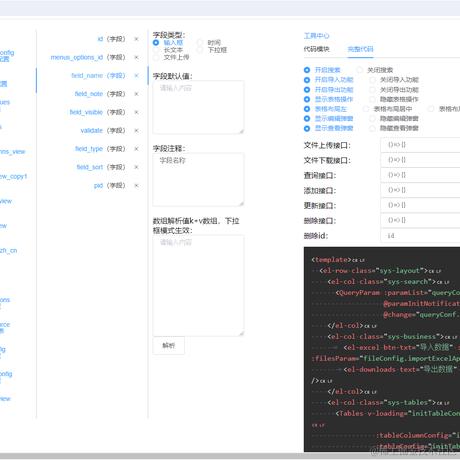Open the _copy1 entry in the left sidebar
The width and height of the screenshot is (460, 460).
click(13, 176)
